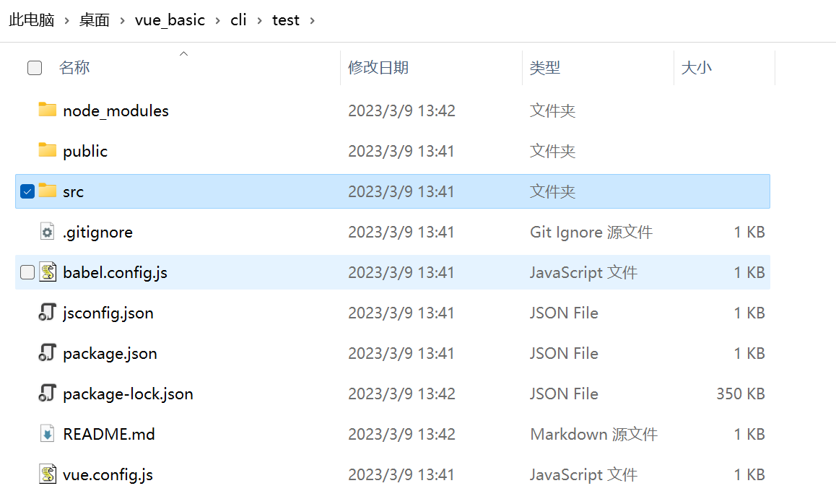Click the babel.config.js script icon
The width and height of the screenshot is (836, 504).
(48, 272)
